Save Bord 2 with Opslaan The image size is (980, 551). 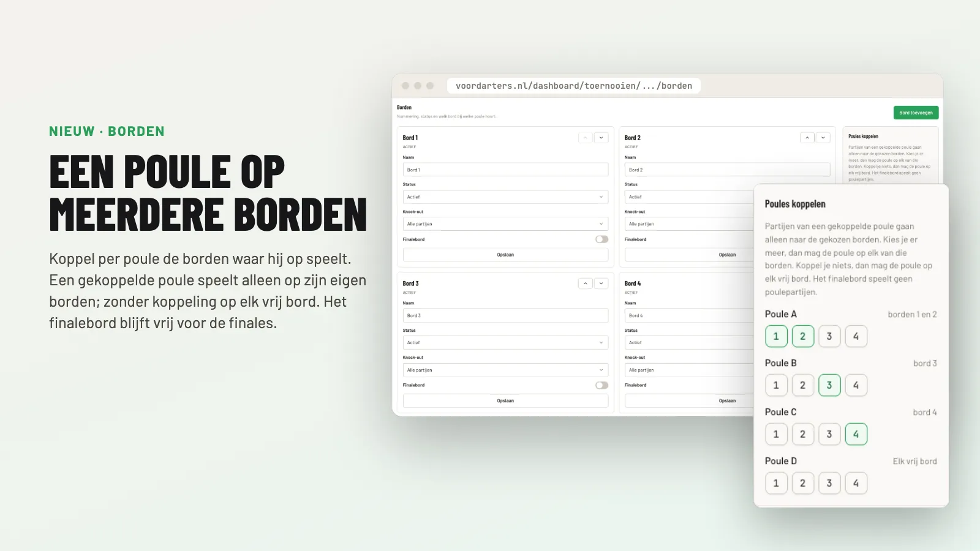689,255
